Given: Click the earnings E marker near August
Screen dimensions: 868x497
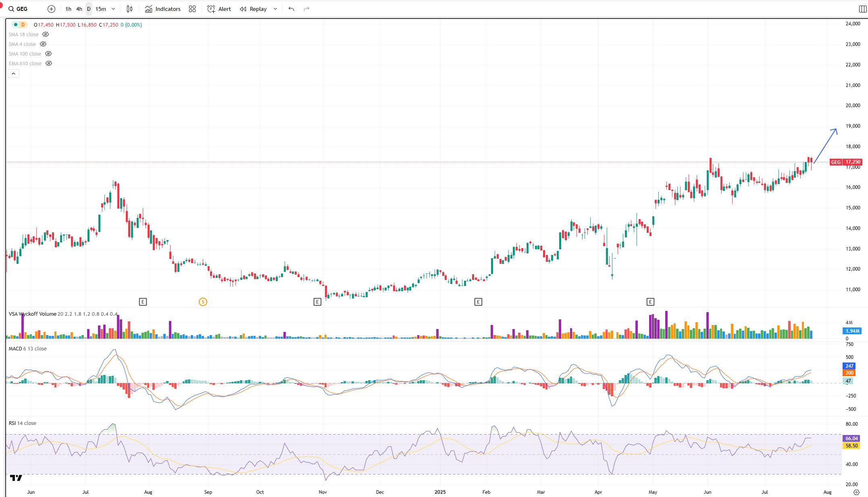Looking at the screenshot, I should [143, 302].
